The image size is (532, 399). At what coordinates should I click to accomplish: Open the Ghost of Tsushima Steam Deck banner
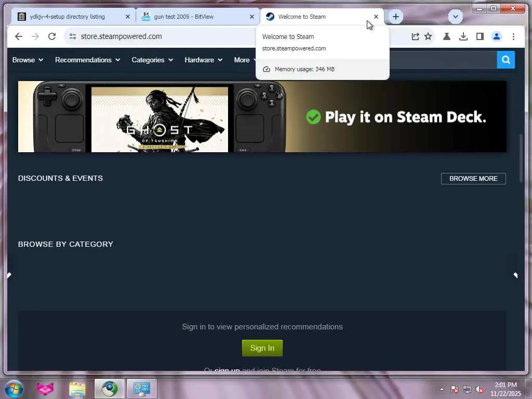pos(262,117)
